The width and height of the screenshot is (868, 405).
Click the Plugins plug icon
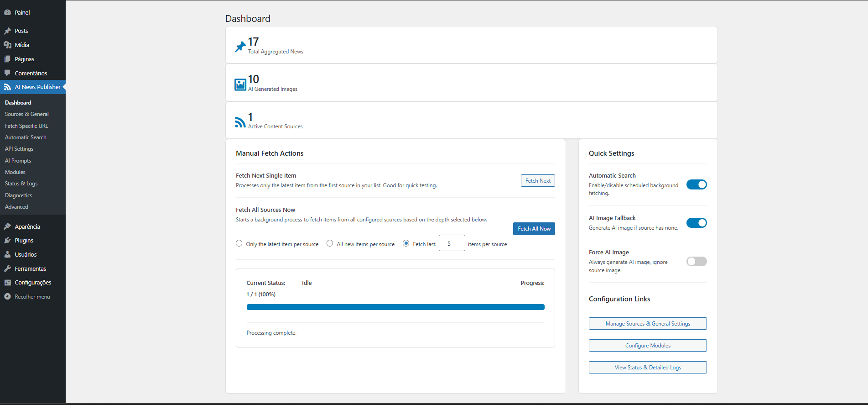coord(7,241)
